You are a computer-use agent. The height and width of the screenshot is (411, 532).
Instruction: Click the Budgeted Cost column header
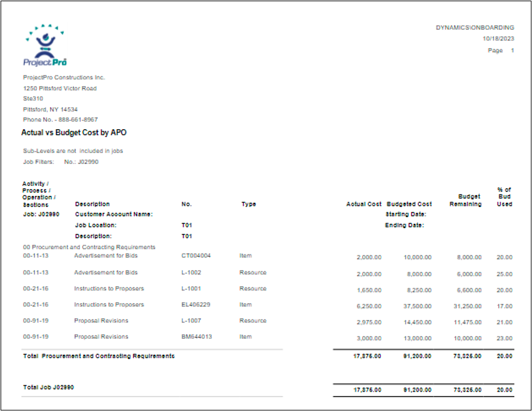(x=409, y=205)
